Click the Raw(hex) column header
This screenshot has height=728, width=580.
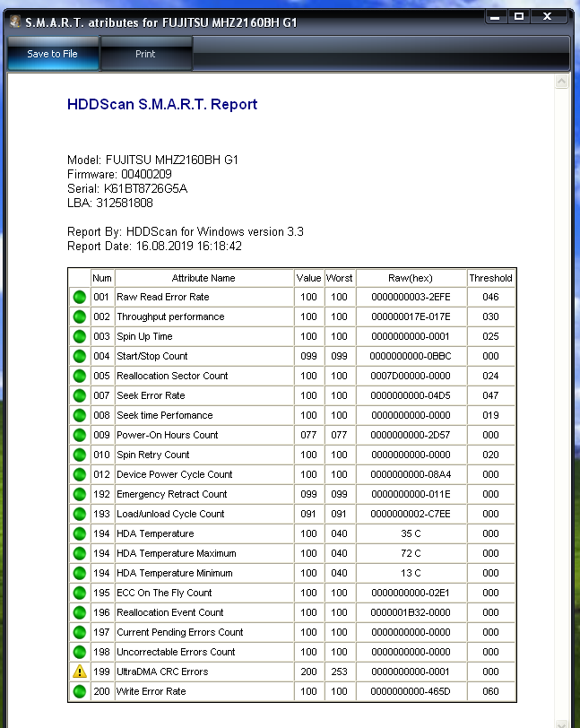(411, 278)
